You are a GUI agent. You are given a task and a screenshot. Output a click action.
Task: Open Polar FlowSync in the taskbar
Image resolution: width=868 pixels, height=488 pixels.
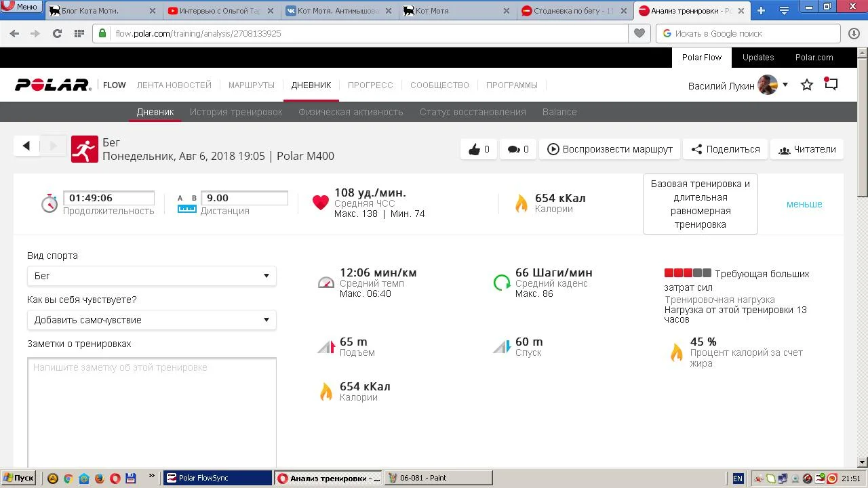coord(217,478)
